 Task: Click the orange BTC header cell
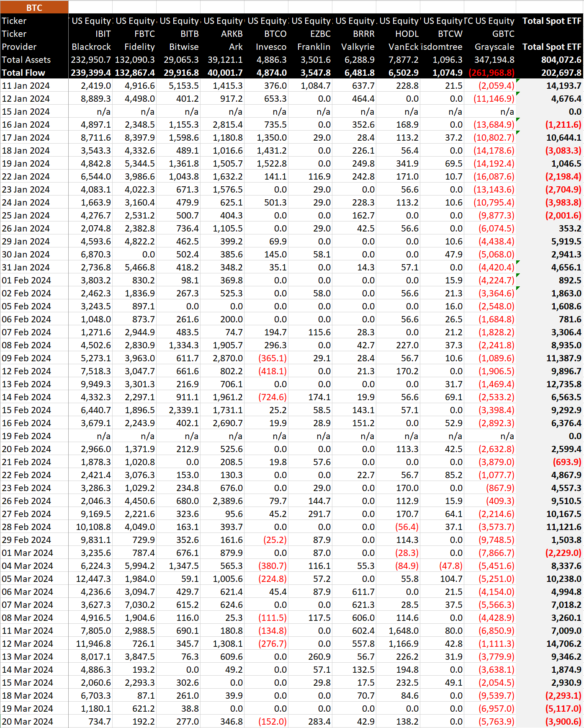click(34, 8)
